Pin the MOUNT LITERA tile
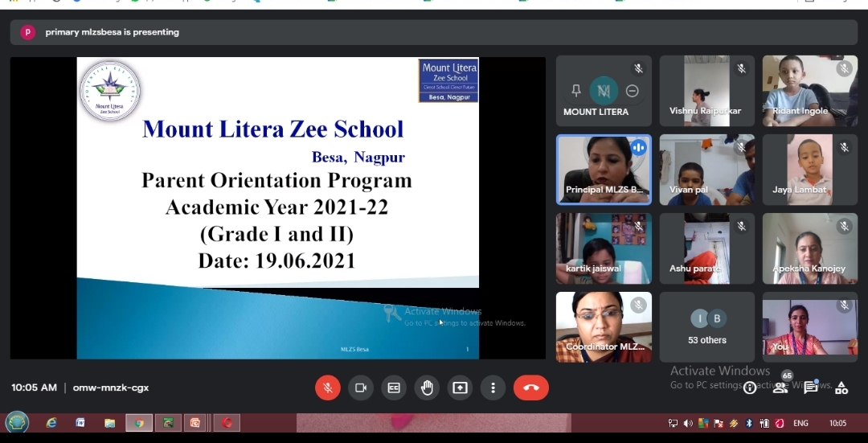 coord(576,90)
